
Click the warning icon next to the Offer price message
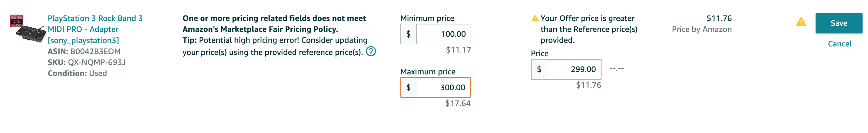pos(535,18)
